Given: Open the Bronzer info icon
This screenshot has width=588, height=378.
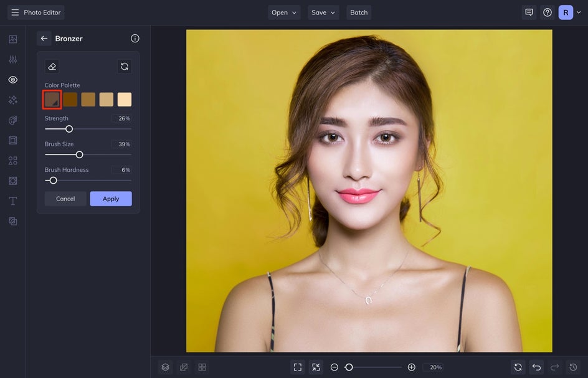Looking at the screenshot, I should tap(135, 39).
